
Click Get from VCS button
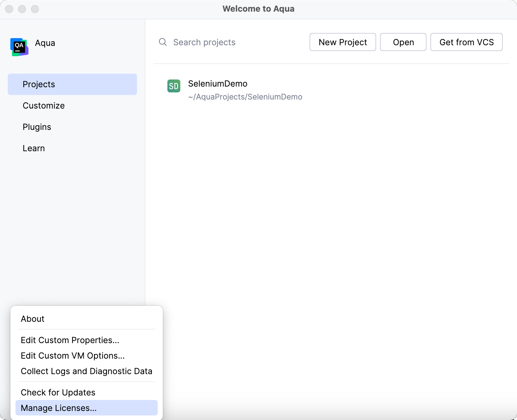467,42
